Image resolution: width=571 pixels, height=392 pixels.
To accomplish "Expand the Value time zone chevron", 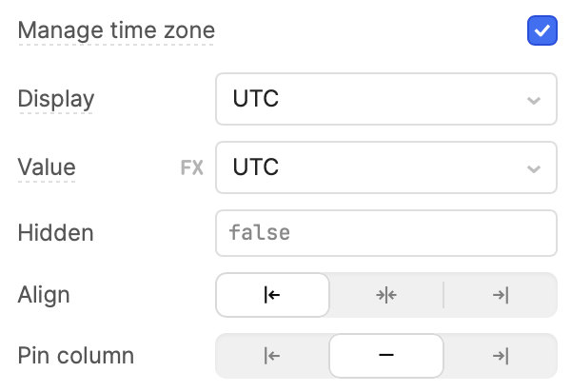I will [534, 168].
